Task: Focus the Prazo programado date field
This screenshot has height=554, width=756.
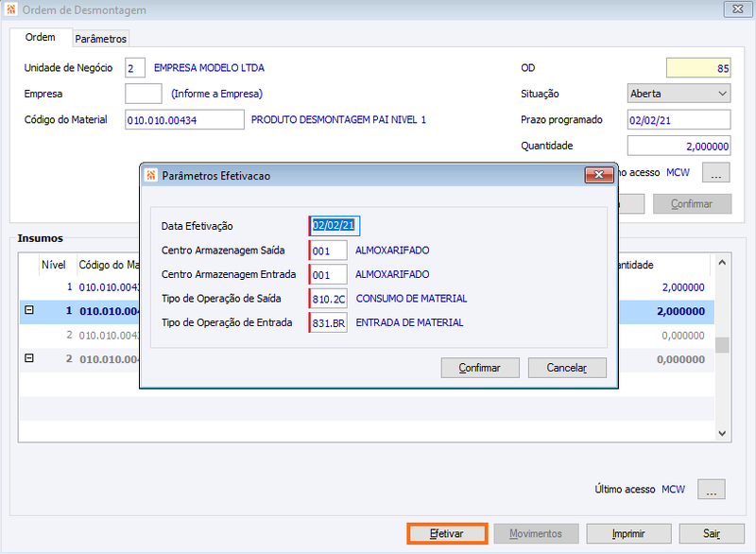Action: pos(679,119)
